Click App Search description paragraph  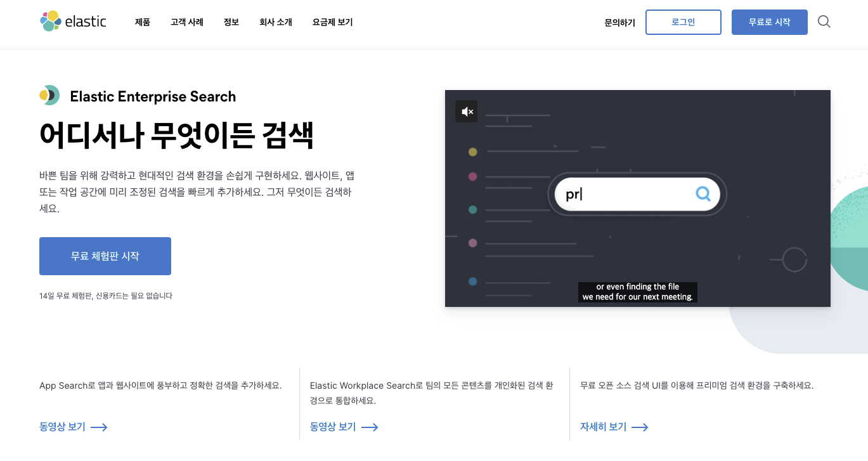click(160, 386)
